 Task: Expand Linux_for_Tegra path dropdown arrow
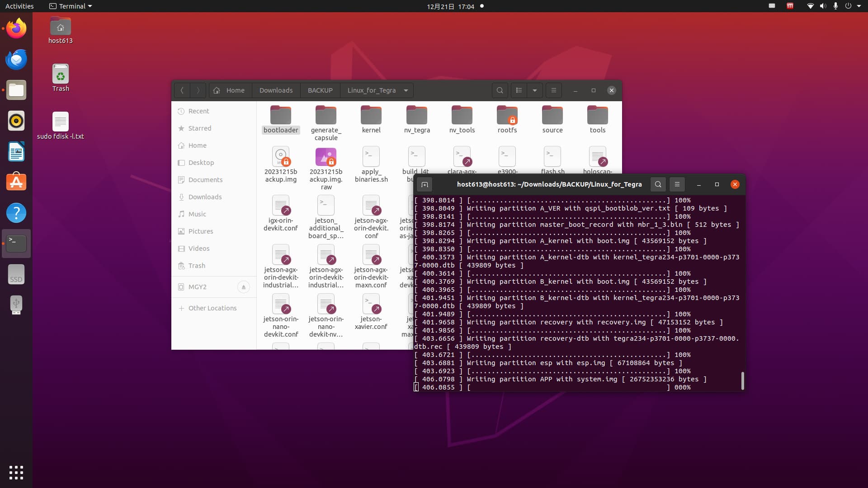406,90
